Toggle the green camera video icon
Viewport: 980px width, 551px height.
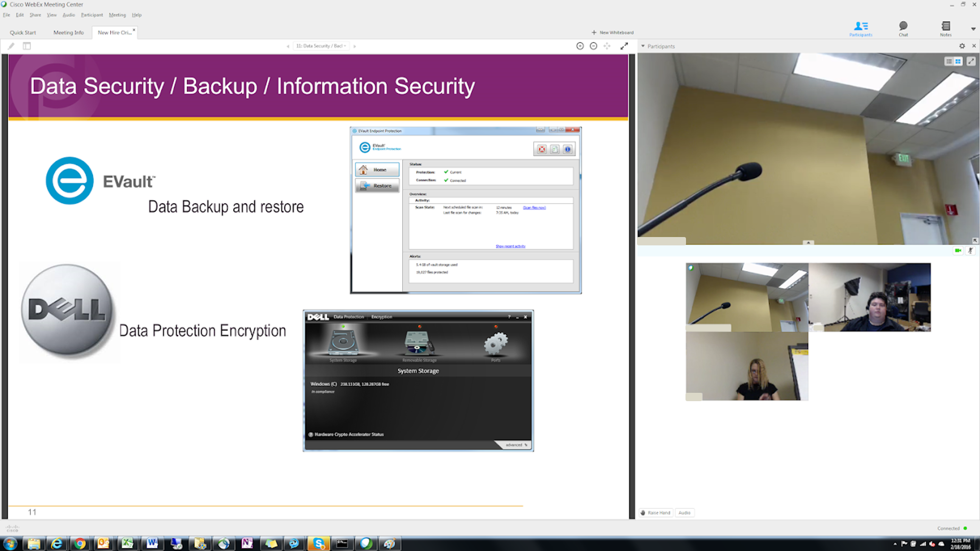pyautogui.click(x=958, y=251)
